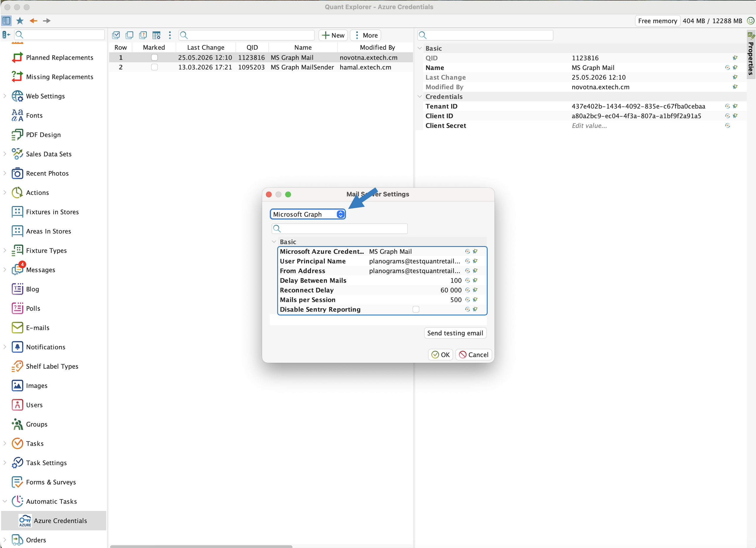Click the smiley face icon by memory indicator
The height and width of the screenshot is (548, 756).
click(x=750, y=21)
